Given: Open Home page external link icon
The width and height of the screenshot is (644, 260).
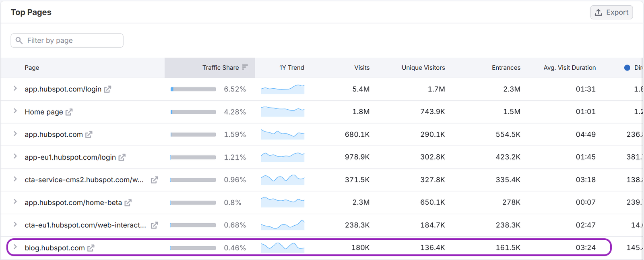Looking at the screenshot, I should coord(69,112).
